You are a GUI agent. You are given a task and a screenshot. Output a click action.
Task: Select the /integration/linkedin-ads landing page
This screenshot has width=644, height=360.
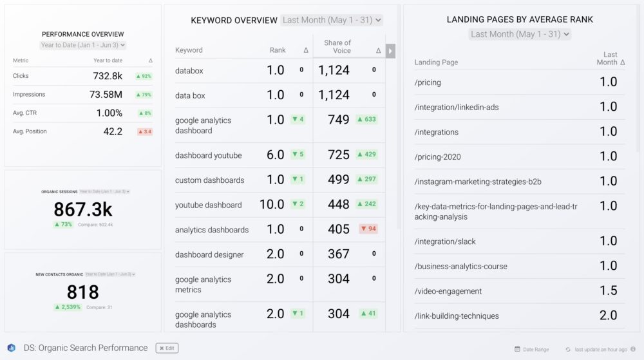point(457,107)
